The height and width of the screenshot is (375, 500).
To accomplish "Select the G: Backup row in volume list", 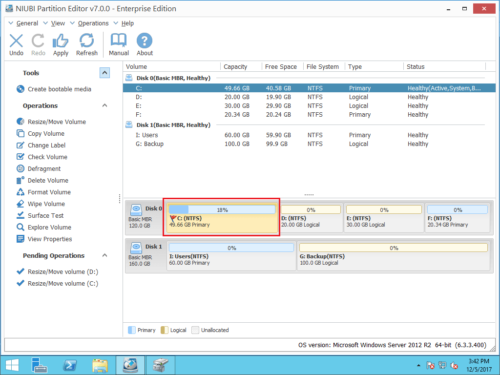I will pyautogui.click(x=309, y=144).
